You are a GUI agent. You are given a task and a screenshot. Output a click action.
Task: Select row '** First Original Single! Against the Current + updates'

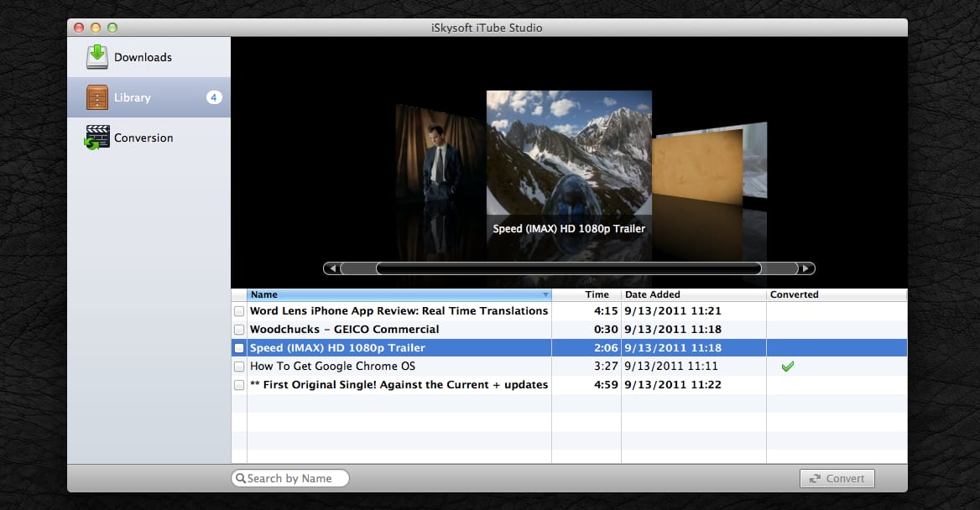[570, 385]
